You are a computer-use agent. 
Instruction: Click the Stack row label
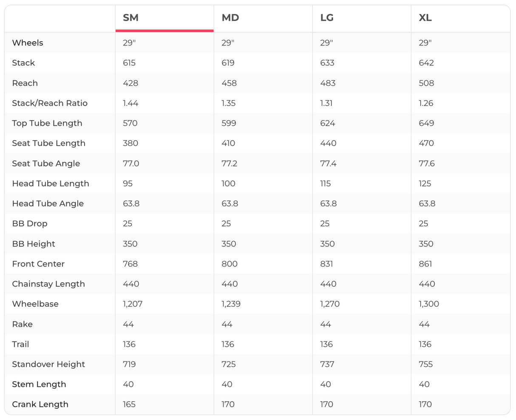click(23, 63)
